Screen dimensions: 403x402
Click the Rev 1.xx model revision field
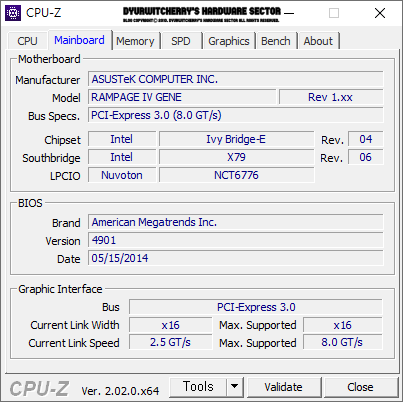tap(331, 97)
